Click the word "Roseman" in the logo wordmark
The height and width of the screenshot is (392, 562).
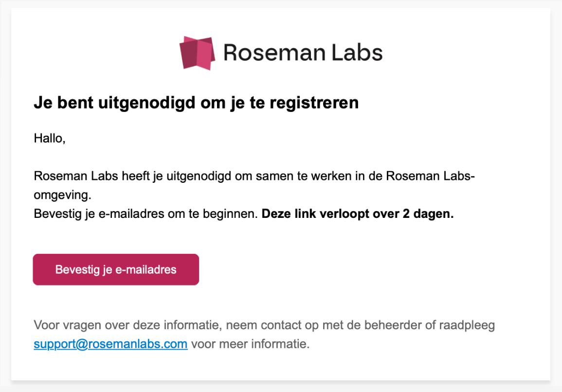click(x=274, y=53)
